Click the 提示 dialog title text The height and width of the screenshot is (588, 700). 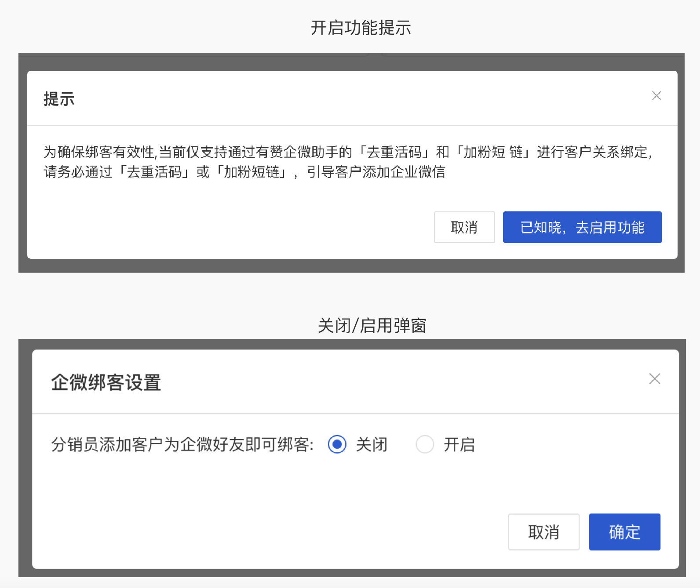coord(59,99)
